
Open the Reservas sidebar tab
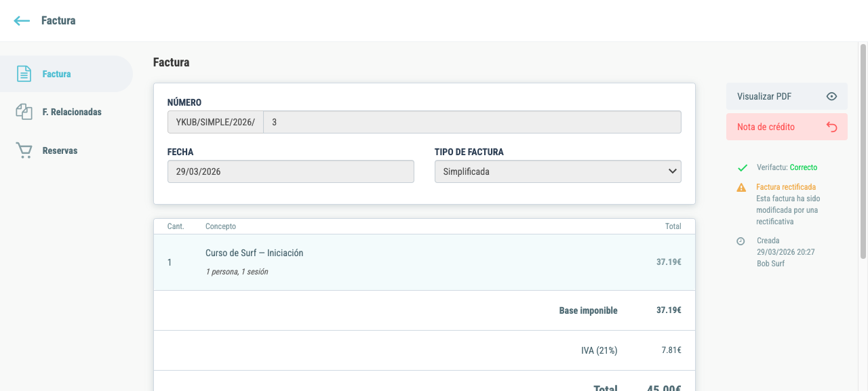[x=66, y=150]
